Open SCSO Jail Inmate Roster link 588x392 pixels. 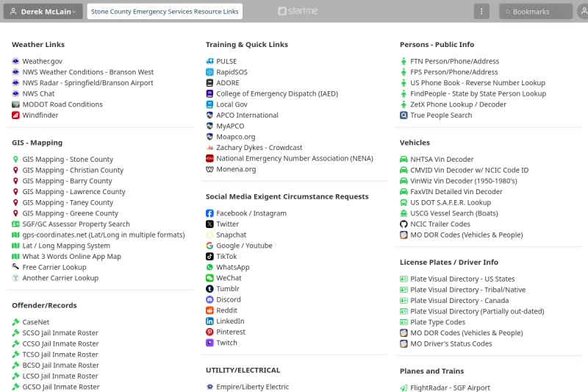[60, 332]
